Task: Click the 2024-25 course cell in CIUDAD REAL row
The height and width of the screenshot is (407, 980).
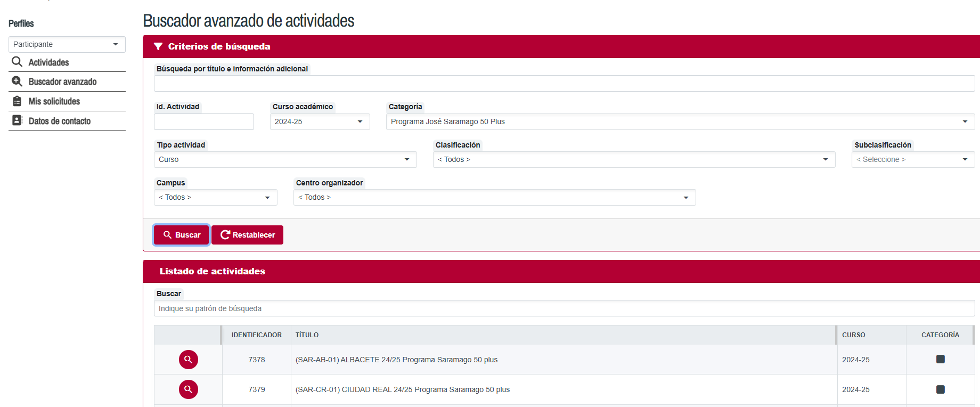Action: point(872,389)
